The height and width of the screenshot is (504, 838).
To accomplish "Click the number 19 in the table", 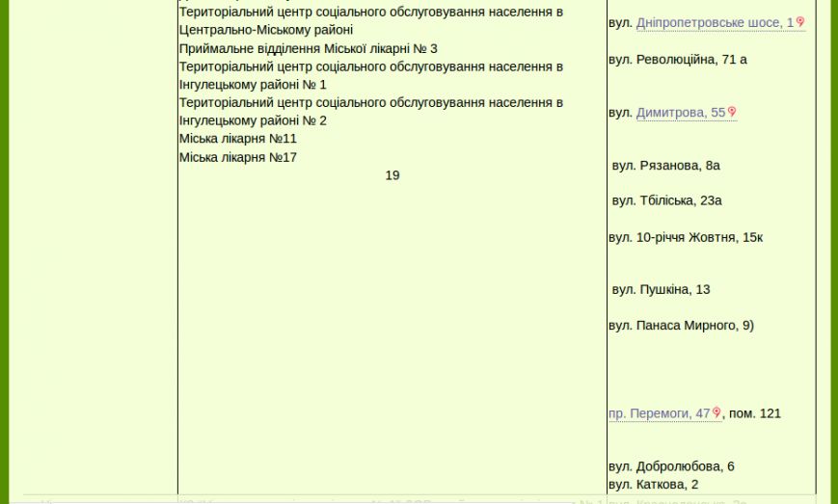I will pyautogui.click(x=392, y=175).
